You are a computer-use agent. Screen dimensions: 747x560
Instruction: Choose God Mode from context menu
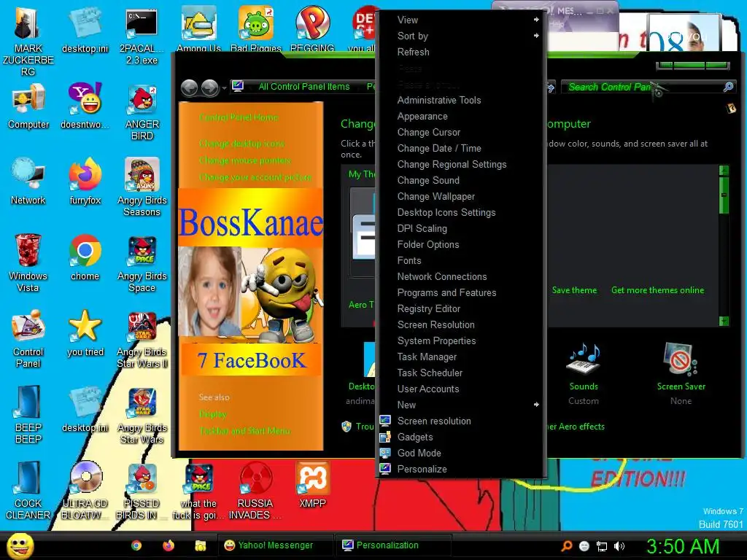[x=461, y=453]
